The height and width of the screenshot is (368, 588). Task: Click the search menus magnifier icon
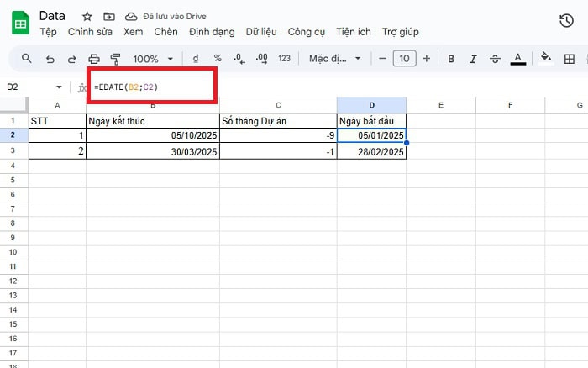tap(27, 59)
